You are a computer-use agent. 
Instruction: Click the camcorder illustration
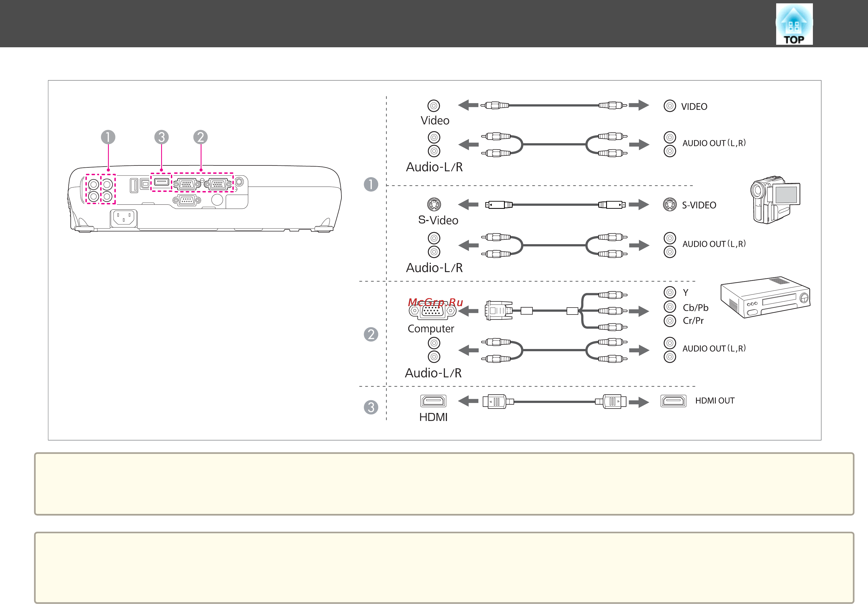click(x=775, y=200)
